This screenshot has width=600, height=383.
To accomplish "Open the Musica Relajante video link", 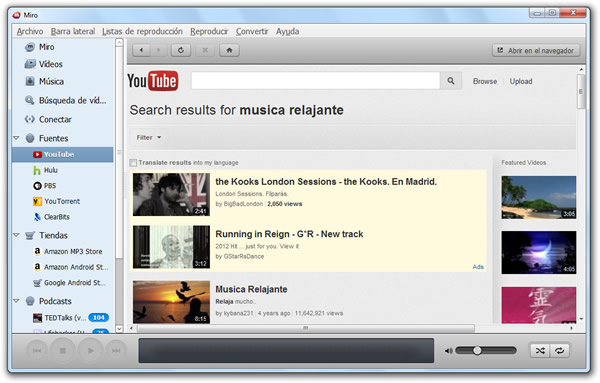I will 251,289.
